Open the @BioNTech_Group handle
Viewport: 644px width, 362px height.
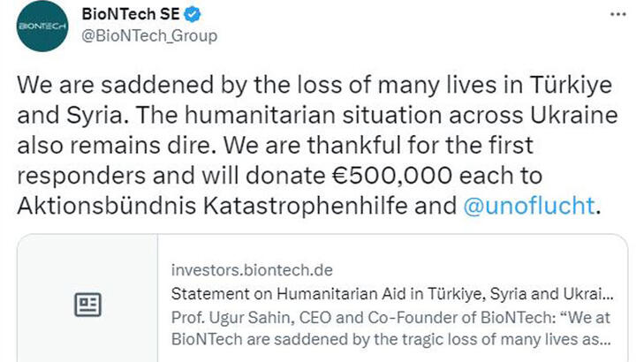pos(148,35)
